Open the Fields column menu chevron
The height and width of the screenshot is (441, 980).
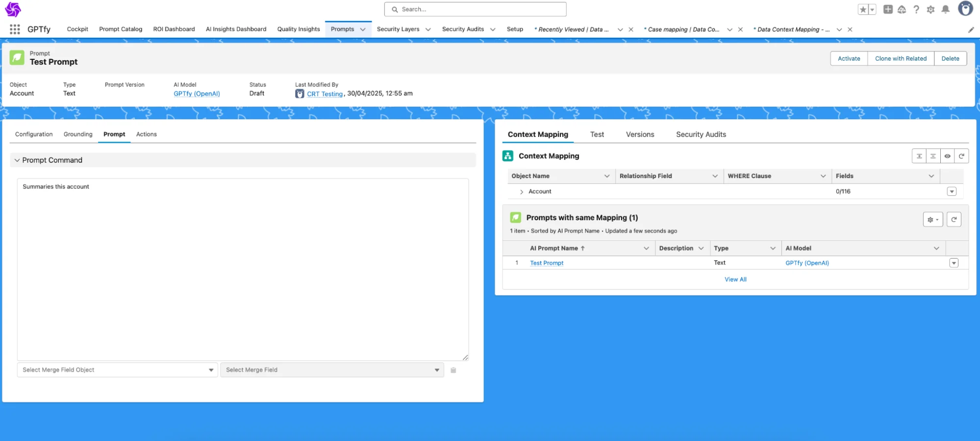[x=931, y=176]
